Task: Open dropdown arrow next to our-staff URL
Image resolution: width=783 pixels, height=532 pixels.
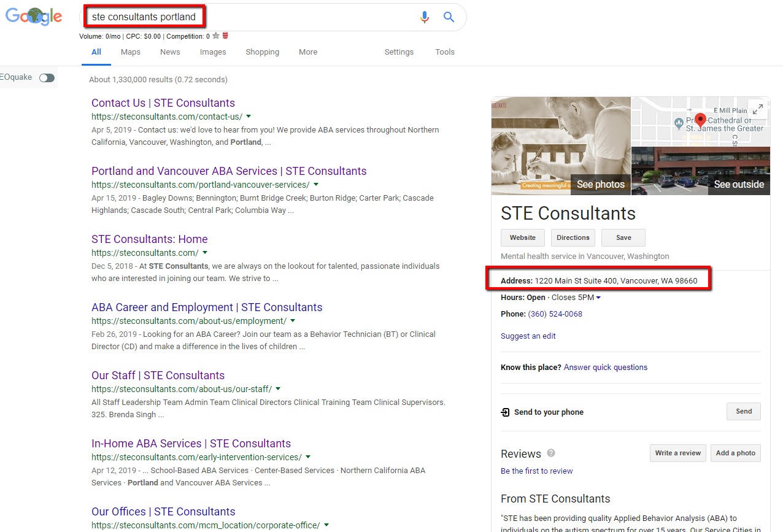Action: coord(278,388)
